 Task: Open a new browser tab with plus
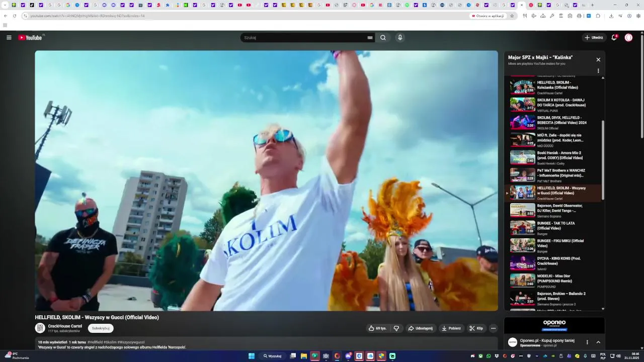point(592,5)
